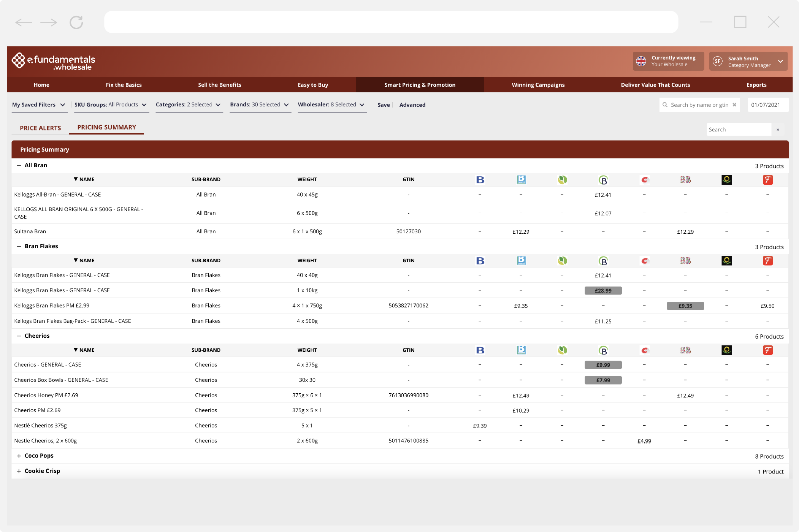
Task: Click the highlighted £9.35 price badge
Action: (x=685, y=306)
